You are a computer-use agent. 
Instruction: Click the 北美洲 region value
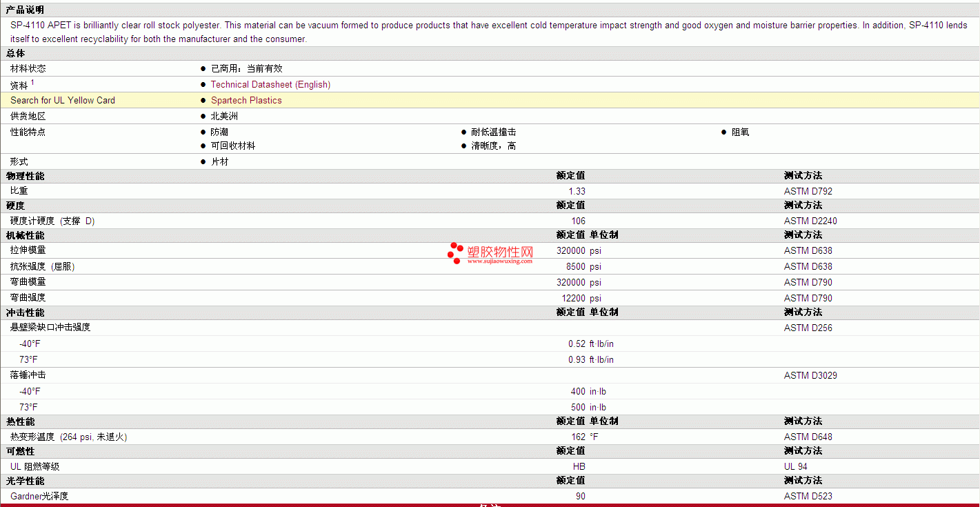point(224,116)
